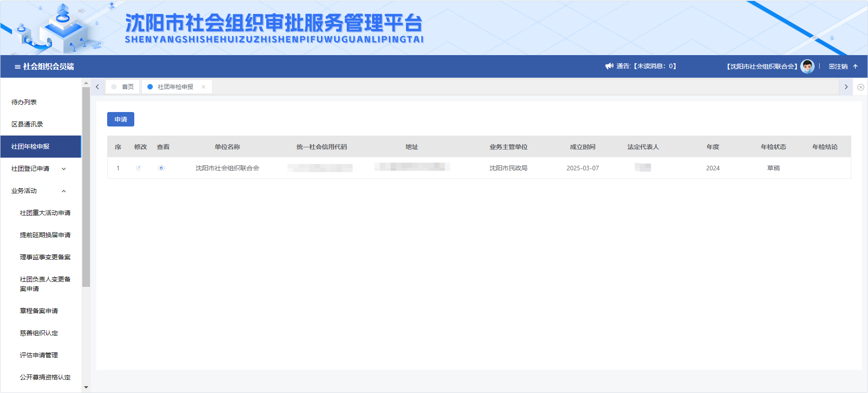
Task: Collapse the 业务活动 submenu
Action: tap(64, 191)
